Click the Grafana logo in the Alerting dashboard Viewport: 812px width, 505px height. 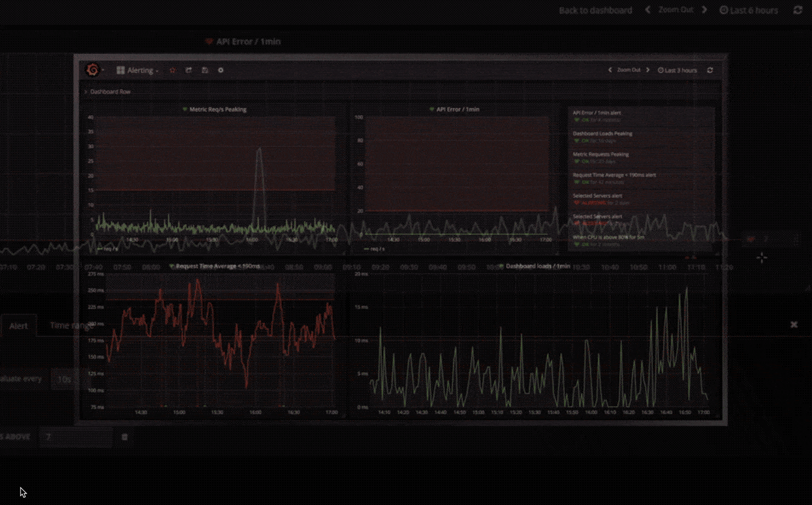tap(93, 70)
